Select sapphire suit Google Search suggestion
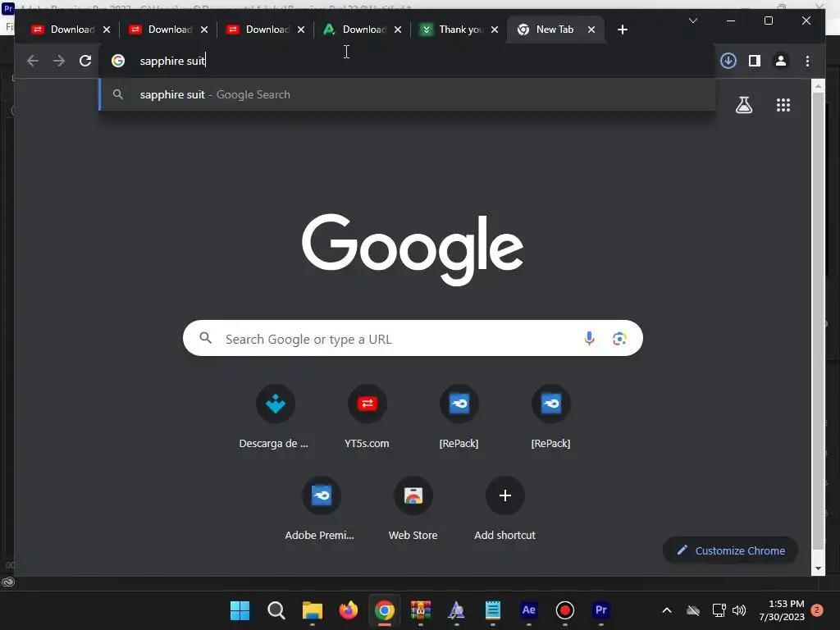Image resolution: width=840 pixels, height=630 pixels. point(407,94)
